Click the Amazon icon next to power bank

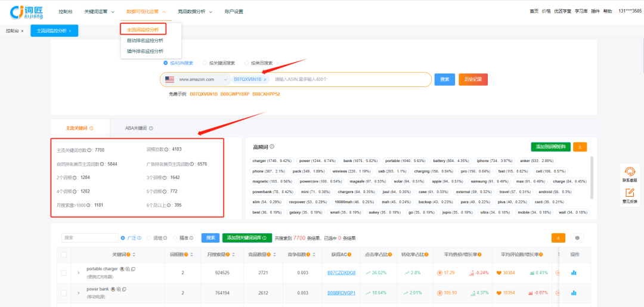(x=113, y=289)
